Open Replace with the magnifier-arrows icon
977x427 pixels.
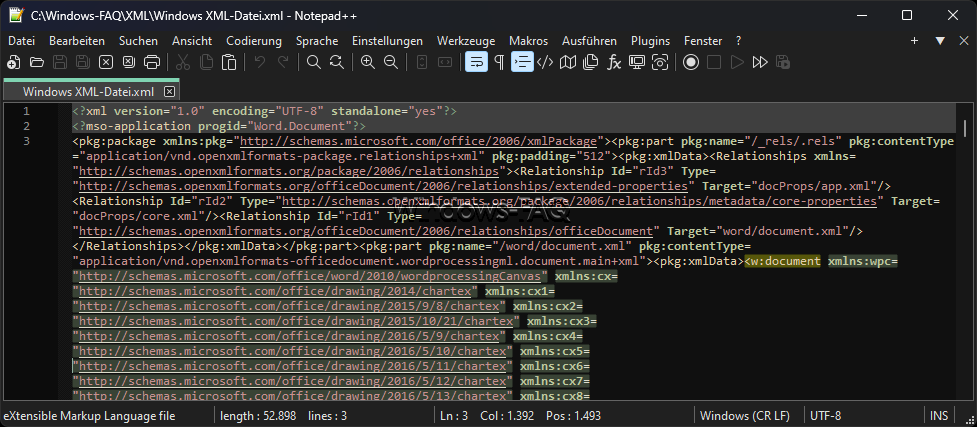(x=336, y=62)
